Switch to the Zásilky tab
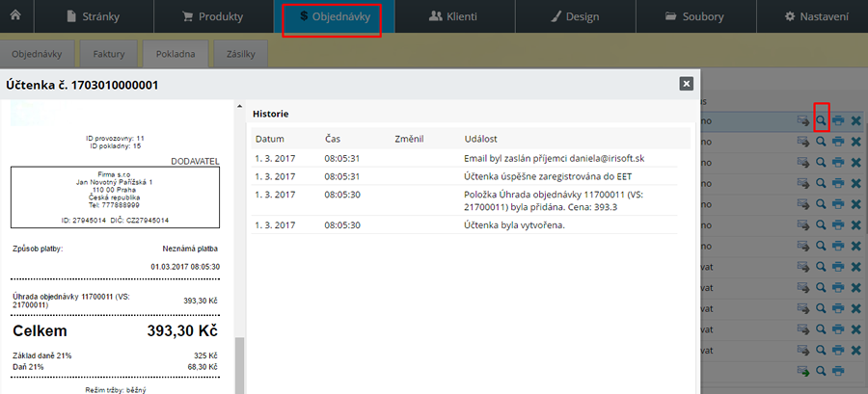868x394 pixels. 241,54
